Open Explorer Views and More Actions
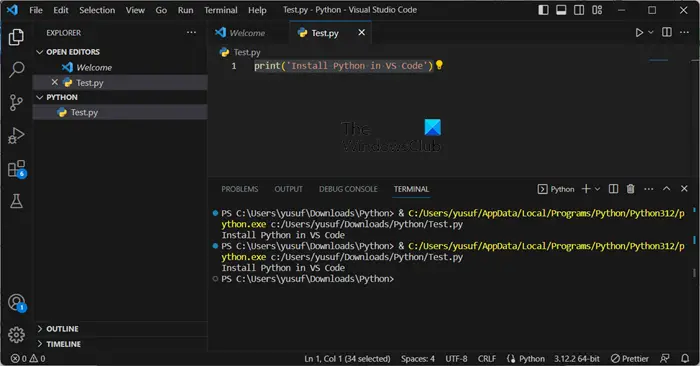Image resolution: width=700 pixels, height=366 pixels. pos(192,32)
